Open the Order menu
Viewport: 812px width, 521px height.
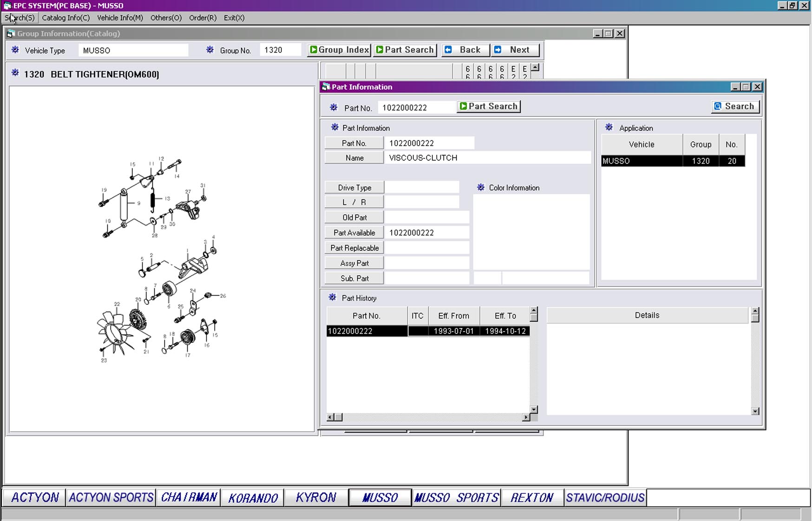pos(203,18)
